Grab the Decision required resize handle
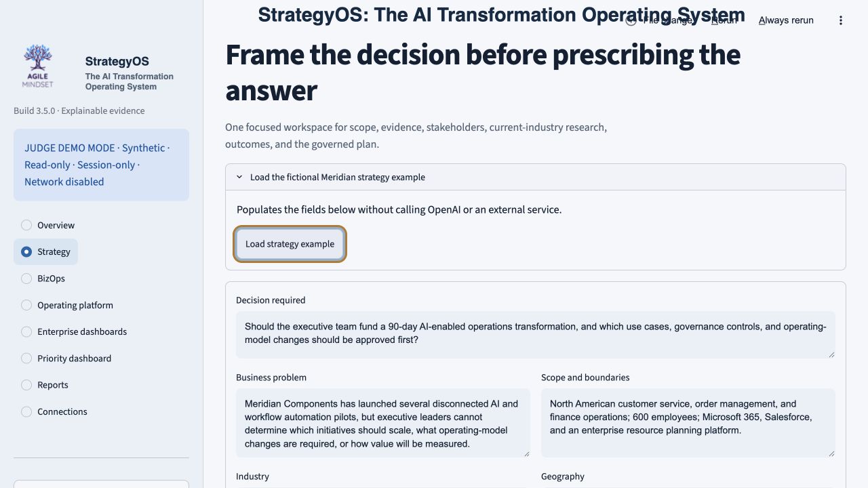Viewport: 868px width, 488px height. pyautogui.click(x=831, y=354)
